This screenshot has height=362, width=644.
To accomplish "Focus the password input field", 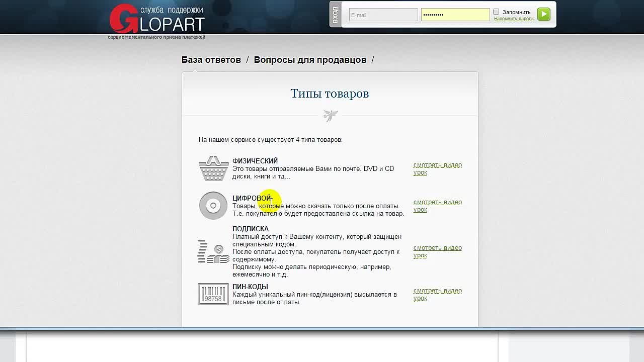I will click(x=455, y=15).
